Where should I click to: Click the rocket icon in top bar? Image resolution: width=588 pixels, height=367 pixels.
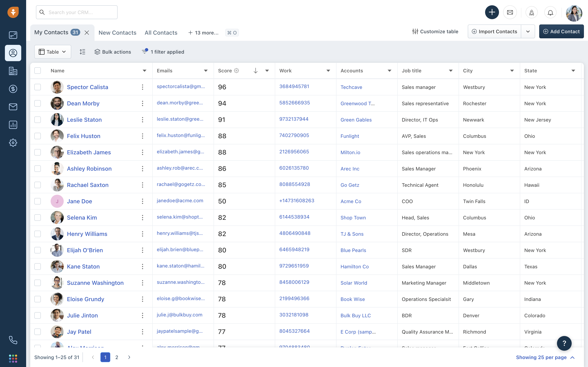point(531,12)
